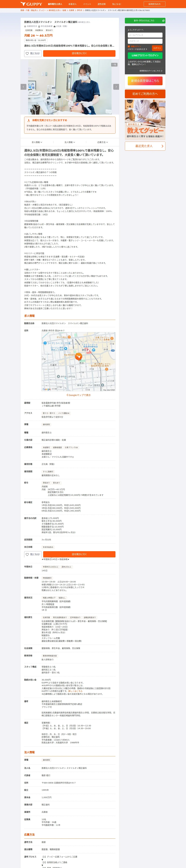
Task: Click top 話を聞きに行く orange button
Action: tap(79, 53)
